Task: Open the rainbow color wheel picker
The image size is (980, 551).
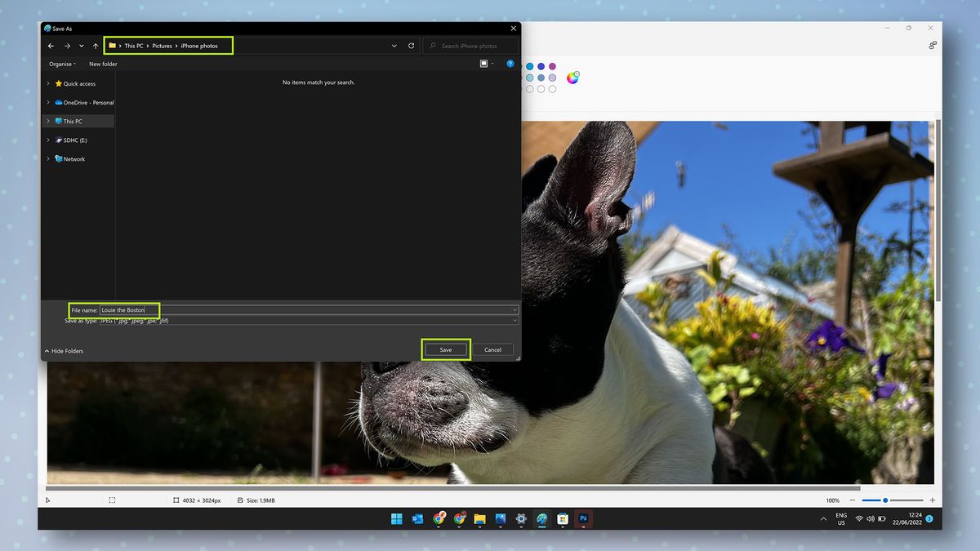Action: [572, 78]
